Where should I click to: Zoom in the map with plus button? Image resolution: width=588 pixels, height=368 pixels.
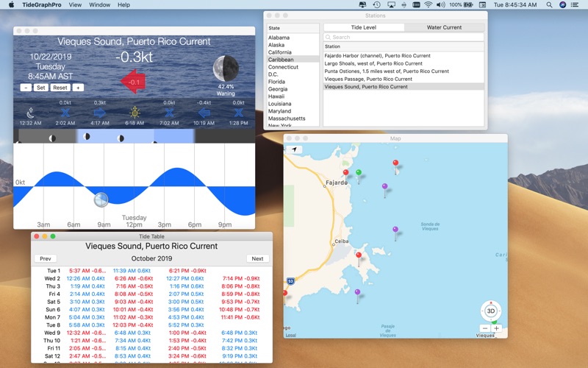coord(496,328)
